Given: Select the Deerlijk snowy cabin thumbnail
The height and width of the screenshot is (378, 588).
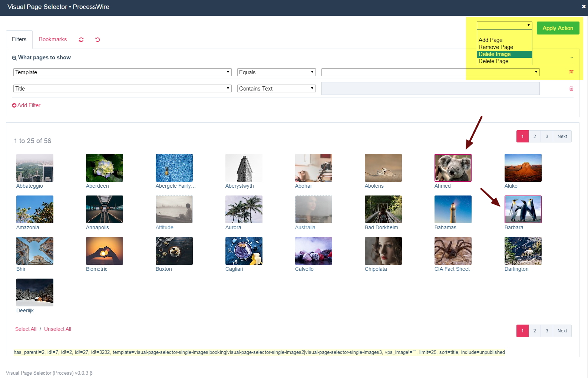Looking at the screenshot, I should click(35, 292).
